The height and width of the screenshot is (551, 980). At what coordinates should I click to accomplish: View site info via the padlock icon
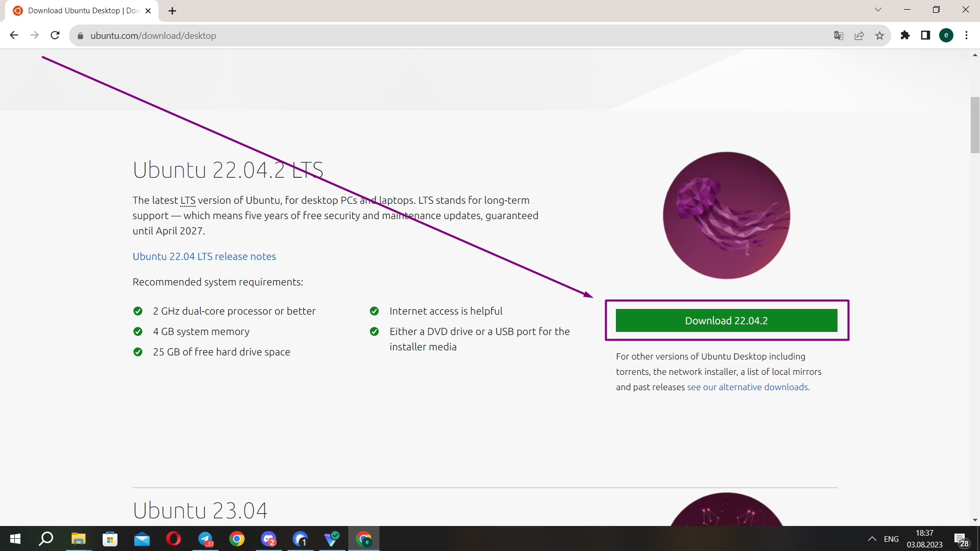pos(80,36)
